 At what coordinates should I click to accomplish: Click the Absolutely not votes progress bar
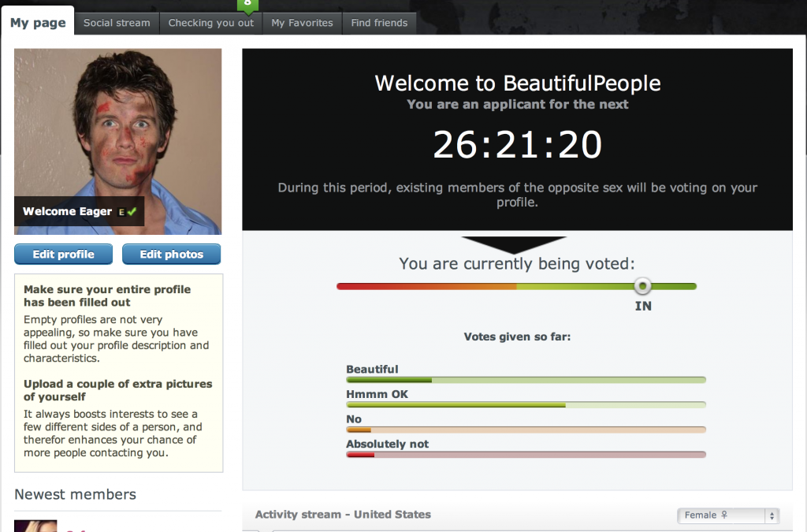pyautogui.click(x=526, y=454)
